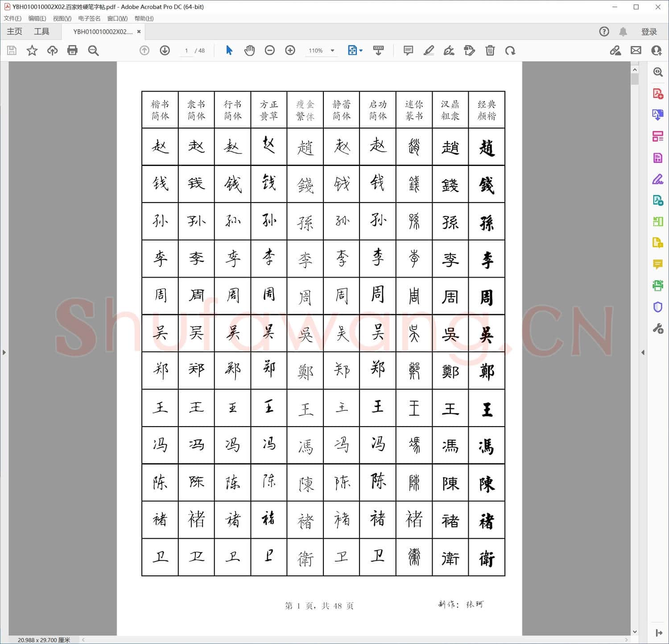Open the 文件(F) menu
This screenshot has height=644, width=669.
coord(12,18)
